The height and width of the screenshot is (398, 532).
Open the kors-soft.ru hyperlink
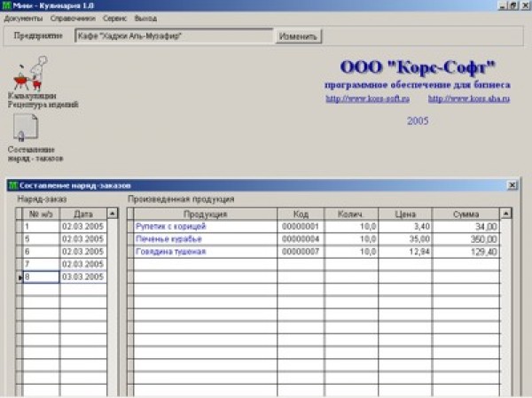coord(367,99)
